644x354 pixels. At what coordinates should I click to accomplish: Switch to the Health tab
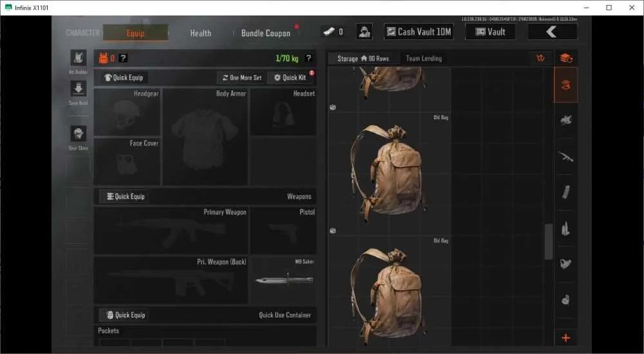tap(200, 34)
